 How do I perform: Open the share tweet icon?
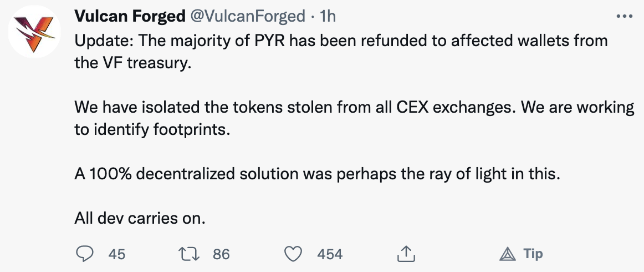pos(405,254)
